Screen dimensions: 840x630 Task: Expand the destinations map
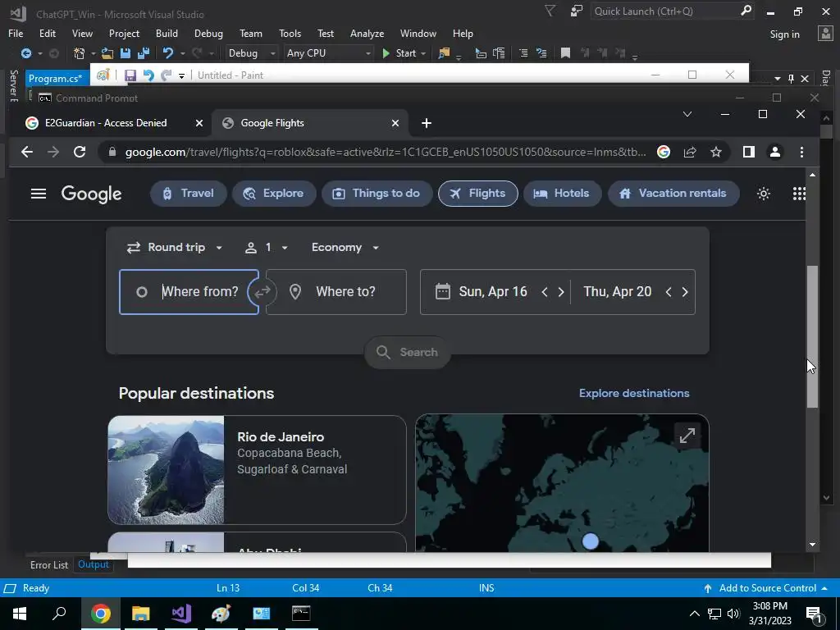(687, 435)
